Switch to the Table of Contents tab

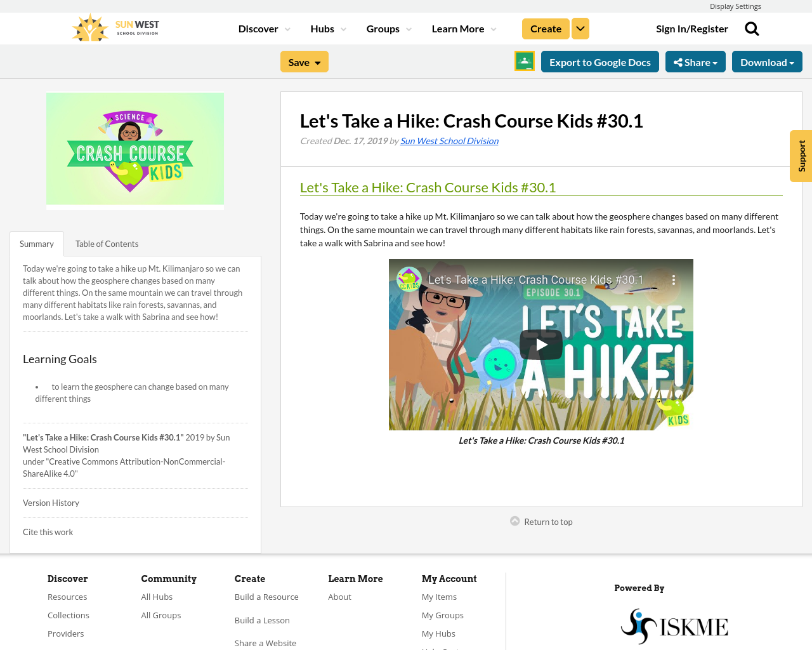click(107, 243)
